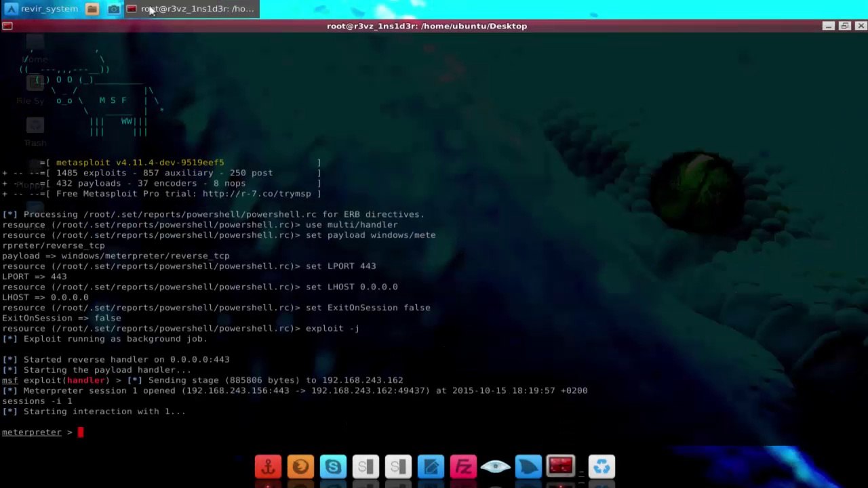Viewport: 868px width, 488px height.
Task: Click the 'Meterpreter session 1 opened' line
Action: point(295,390)
